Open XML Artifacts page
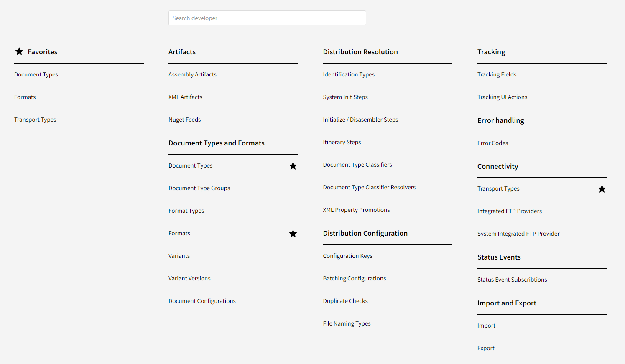The width and height of the screenshot is (625, 364). (x=185, y=97)
